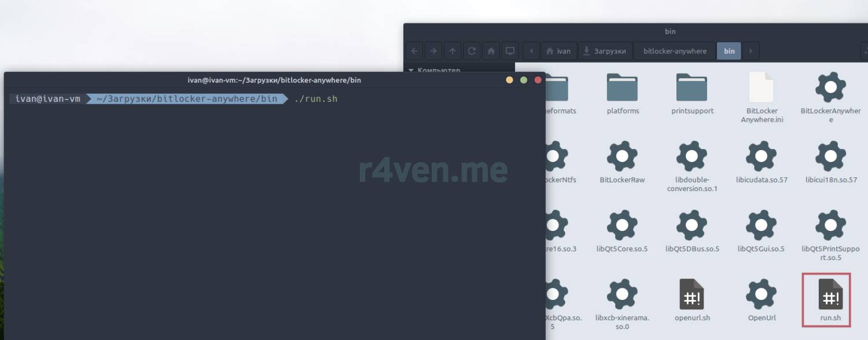Navigate to ivan in path bar
The height and width of the screenshot is (340, 868).
[x=557, y=51]
